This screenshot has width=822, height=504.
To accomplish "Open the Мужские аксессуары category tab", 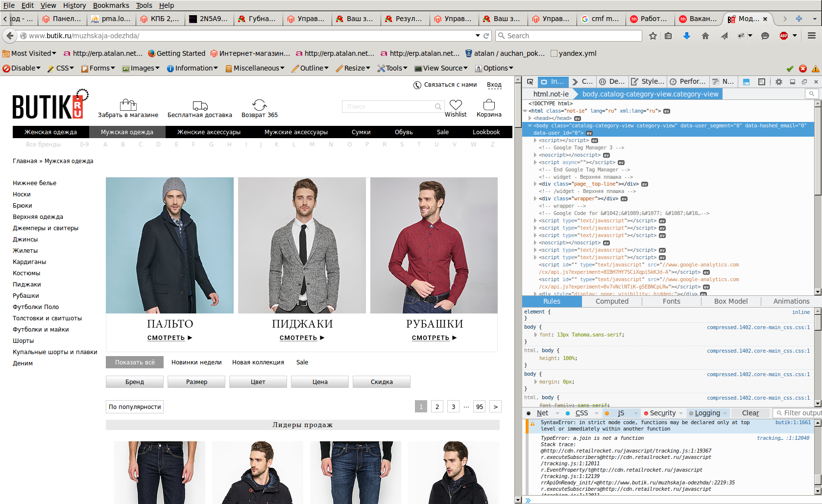I will point(296,132).
